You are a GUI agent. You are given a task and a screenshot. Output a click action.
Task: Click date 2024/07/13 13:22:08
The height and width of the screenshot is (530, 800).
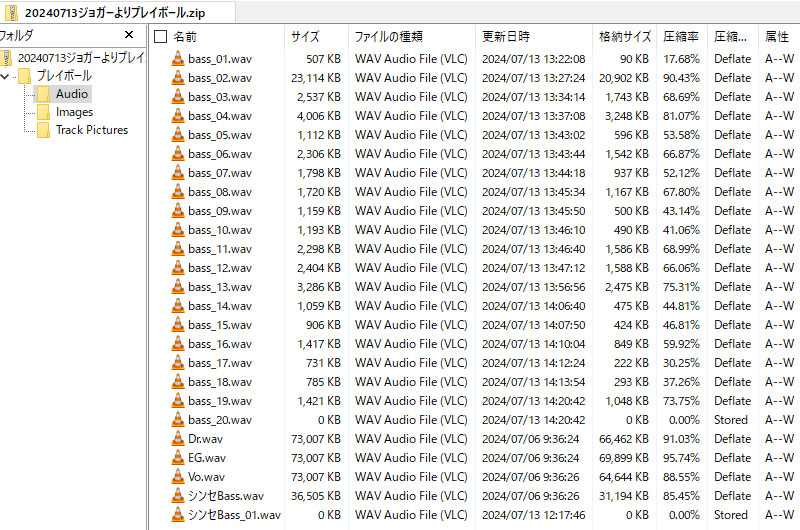coord(534,59)
